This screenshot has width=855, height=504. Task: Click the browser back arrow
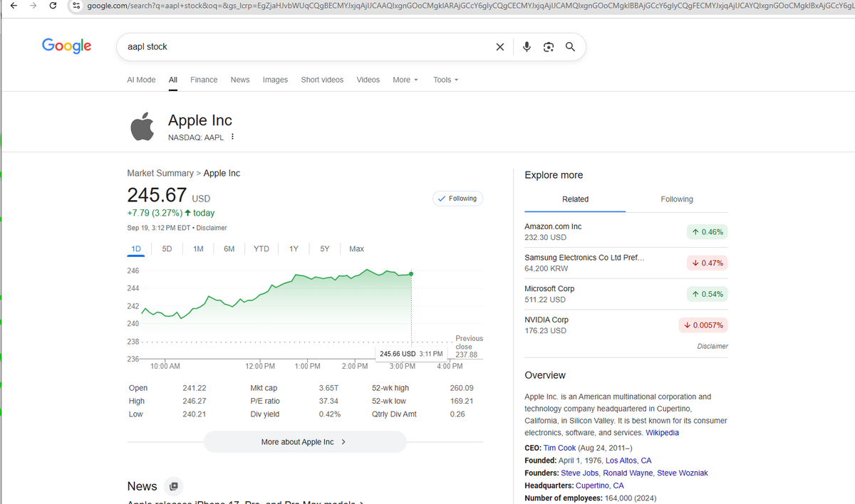[x=14, y=6]
